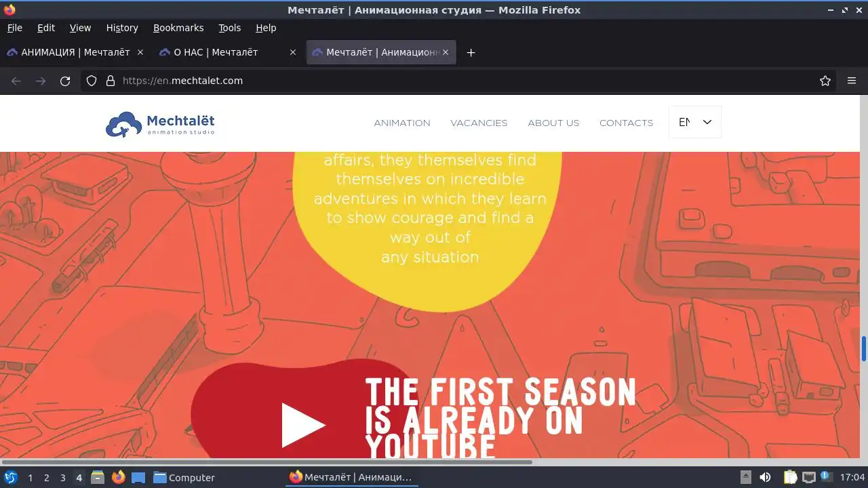Open the CONTACTS link
This screenshot has height=488, width=868.
point(626,123)
